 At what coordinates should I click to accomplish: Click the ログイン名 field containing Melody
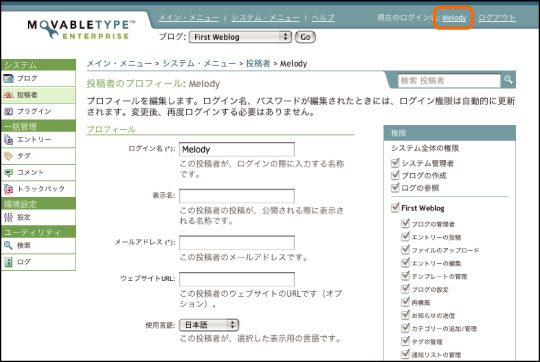237,149
